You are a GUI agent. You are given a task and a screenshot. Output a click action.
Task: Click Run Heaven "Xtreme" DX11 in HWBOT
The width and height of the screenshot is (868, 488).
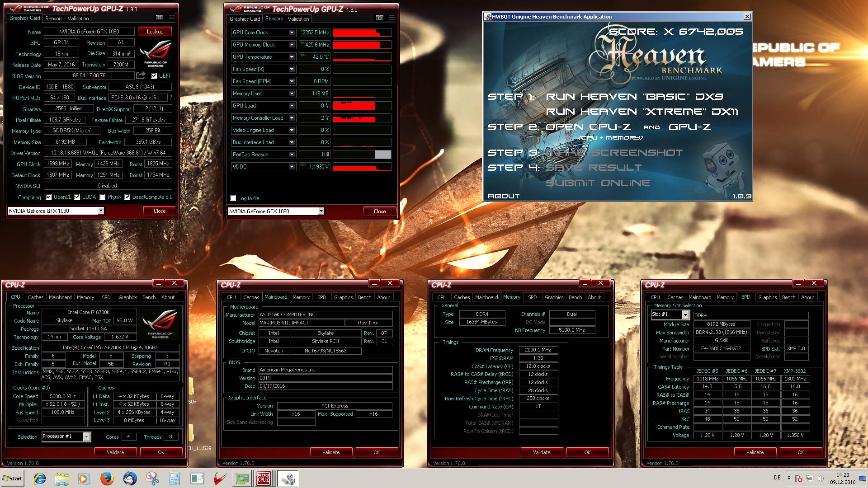point(642,112)
